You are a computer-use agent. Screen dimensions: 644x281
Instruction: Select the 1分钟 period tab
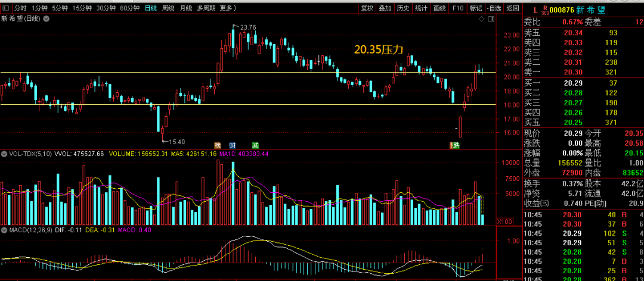point(39,8)
